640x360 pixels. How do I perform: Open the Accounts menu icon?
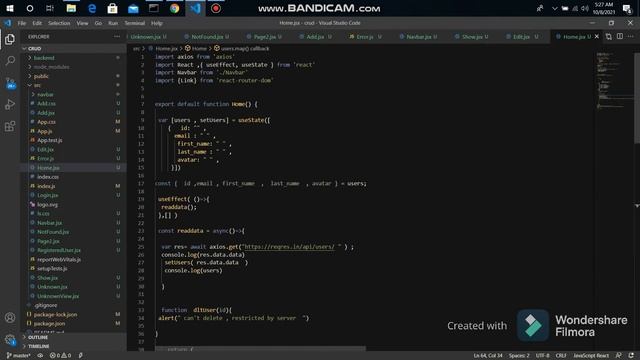click(10, 318)
